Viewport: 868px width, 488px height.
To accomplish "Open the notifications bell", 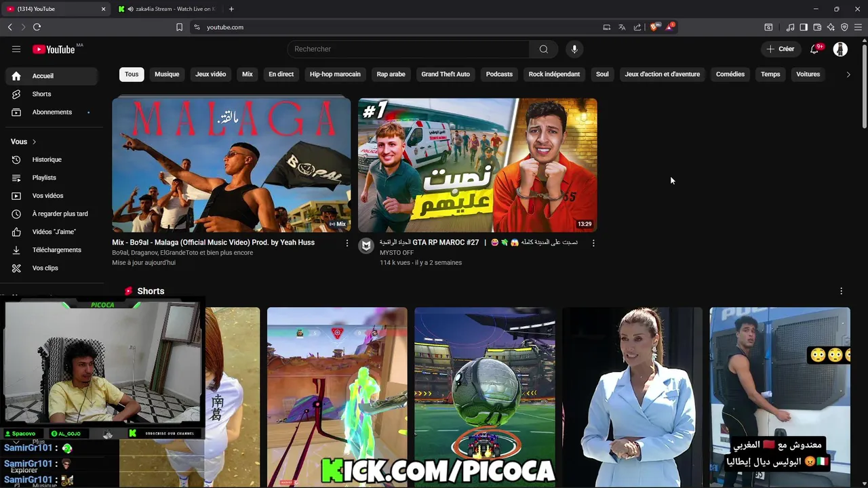I will click(814, 49).
